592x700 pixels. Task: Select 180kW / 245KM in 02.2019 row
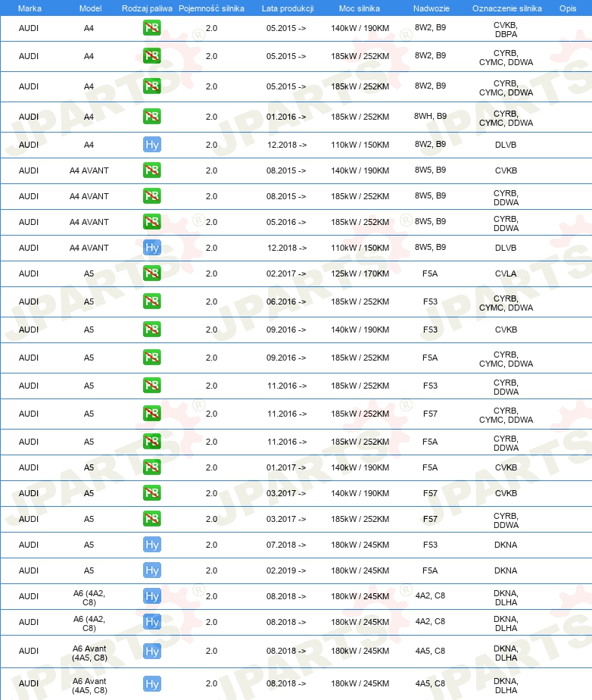pos(360,570)
